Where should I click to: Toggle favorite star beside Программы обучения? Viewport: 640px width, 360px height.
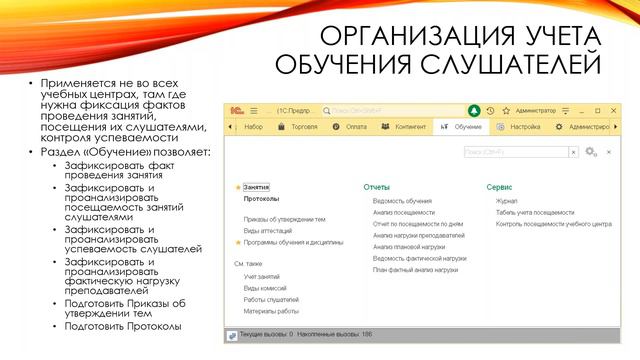pyautogui.click(x=238, y=242)
